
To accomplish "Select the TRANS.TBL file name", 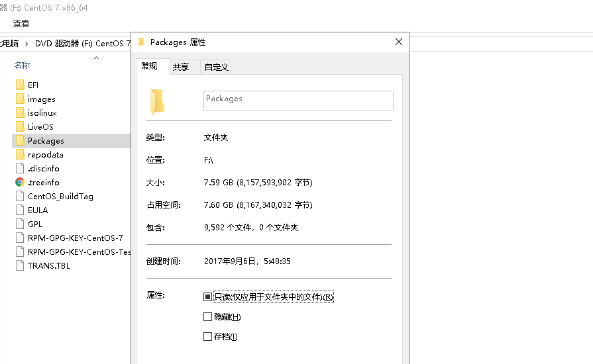I will click(x=49, y=265).
